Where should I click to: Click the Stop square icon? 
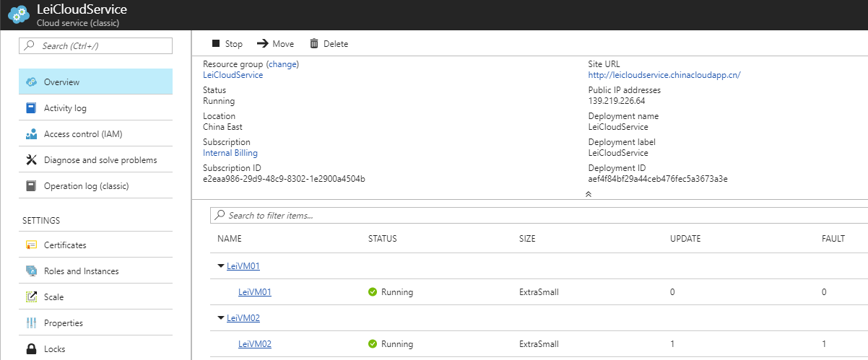(x=215, y=44)
